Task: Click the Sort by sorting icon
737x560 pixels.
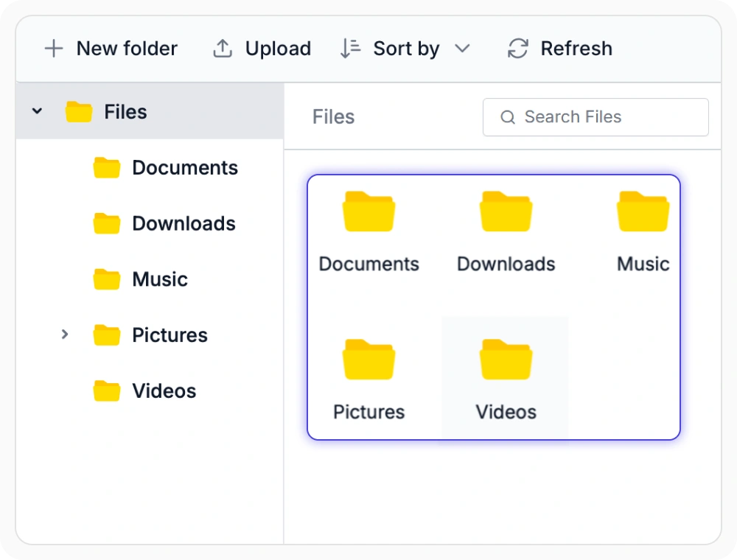Action: 350,49
